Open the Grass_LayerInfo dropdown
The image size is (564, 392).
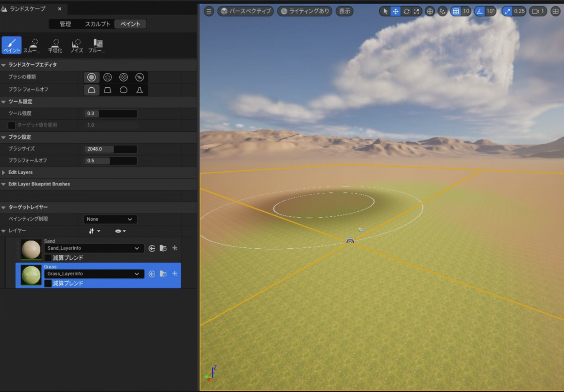[94, 274]
